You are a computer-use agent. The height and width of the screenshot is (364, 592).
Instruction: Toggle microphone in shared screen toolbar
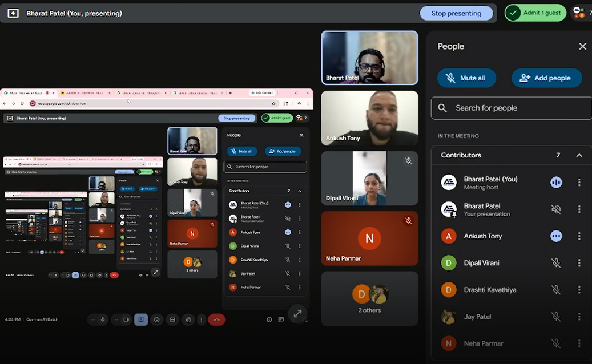(102, 319)
